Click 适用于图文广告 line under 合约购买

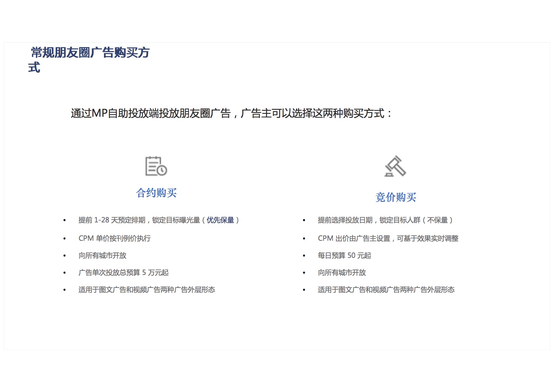(x=147, y=289)
